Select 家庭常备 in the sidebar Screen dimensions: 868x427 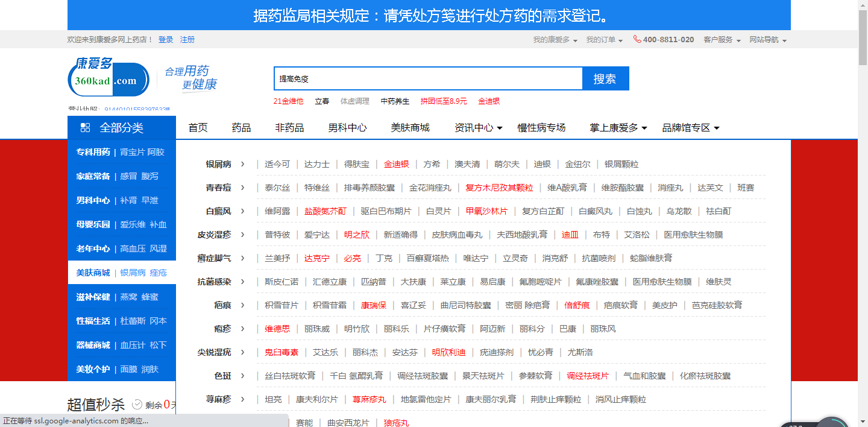pyautogui.click(x=93, y=176)
